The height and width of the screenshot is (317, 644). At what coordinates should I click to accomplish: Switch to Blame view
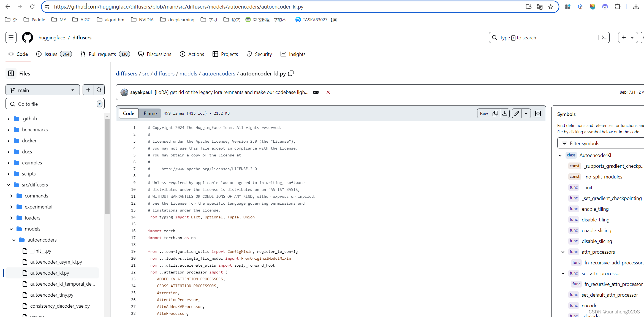(x=150, y=113)
